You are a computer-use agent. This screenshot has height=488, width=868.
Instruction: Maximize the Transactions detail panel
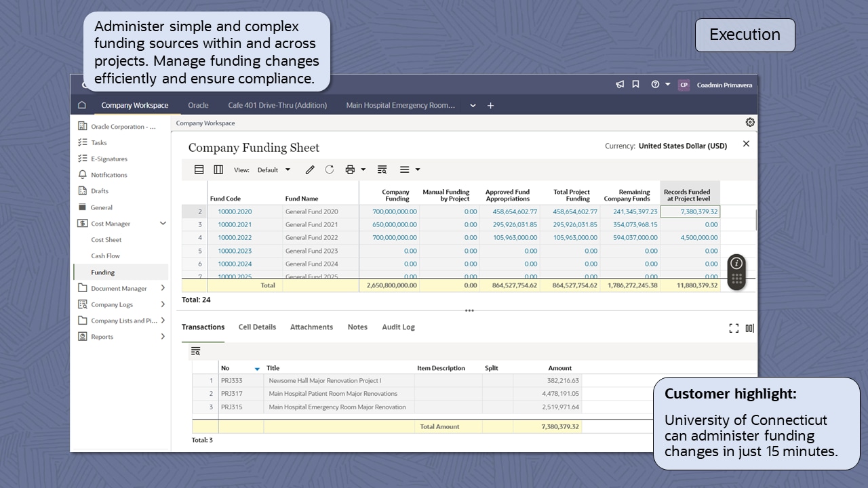coord(734,328)
